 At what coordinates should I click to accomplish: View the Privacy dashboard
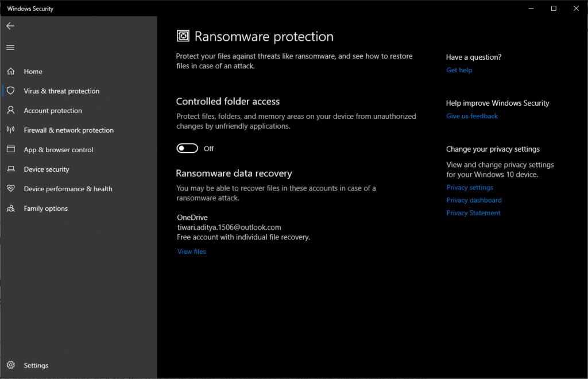point(474,200)
